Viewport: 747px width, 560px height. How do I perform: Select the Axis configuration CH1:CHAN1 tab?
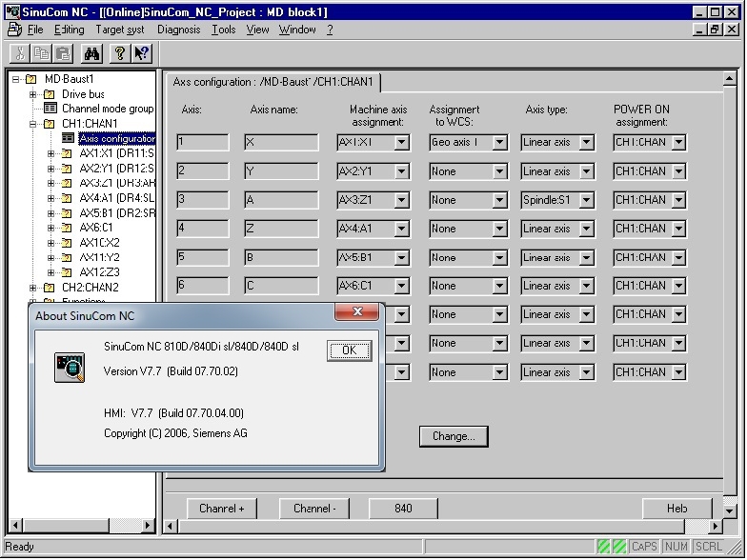pyautogui.click(x=273, y=82)
